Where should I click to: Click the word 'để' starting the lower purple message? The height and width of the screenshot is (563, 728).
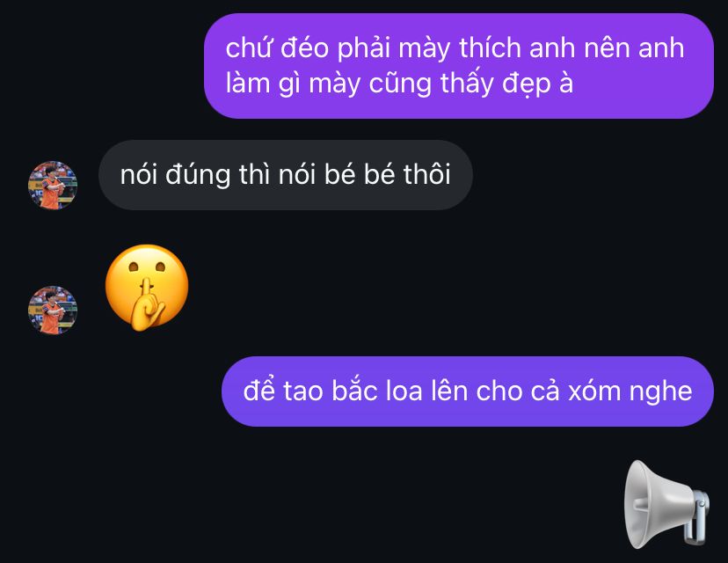(258, 391)
